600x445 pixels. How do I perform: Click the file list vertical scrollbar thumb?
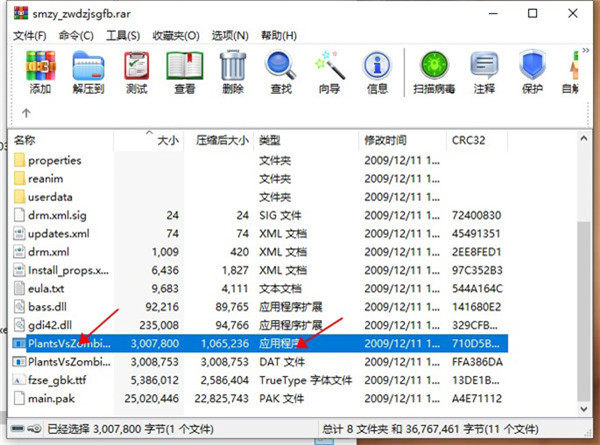coord(584,311)
